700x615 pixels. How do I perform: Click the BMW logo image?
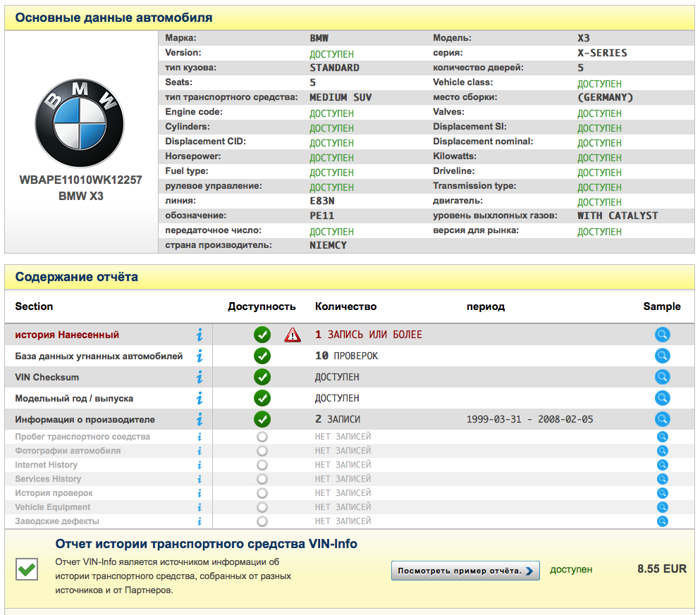coord(80,123)
